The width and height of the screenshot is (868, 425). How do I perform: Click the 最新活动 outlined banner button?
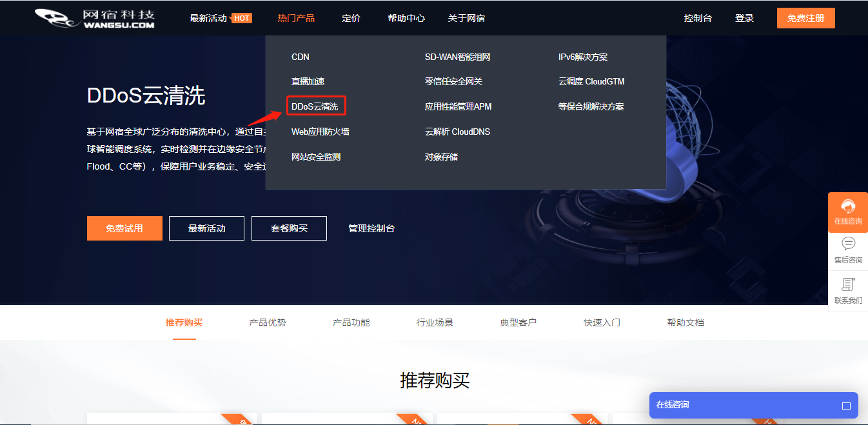click(x=206, y=228)
